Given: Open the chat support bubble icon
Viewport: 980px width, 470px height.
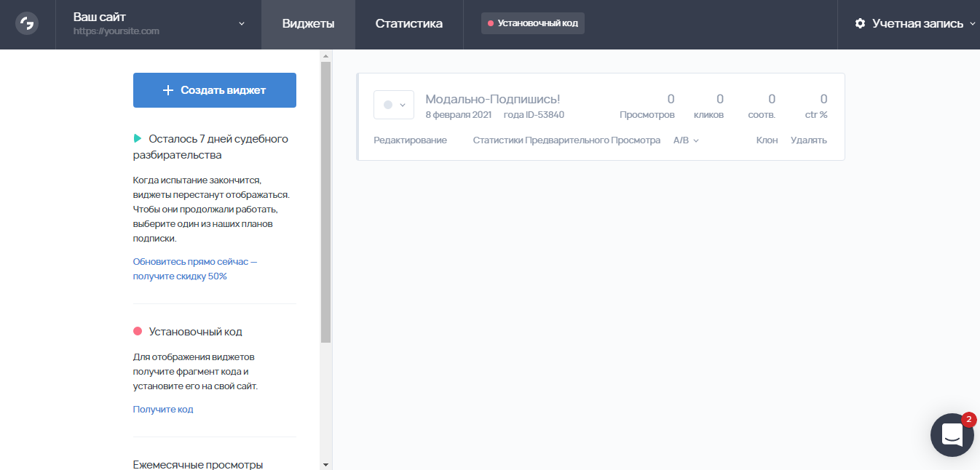Looking at the screenshot, I should [952, 435].
